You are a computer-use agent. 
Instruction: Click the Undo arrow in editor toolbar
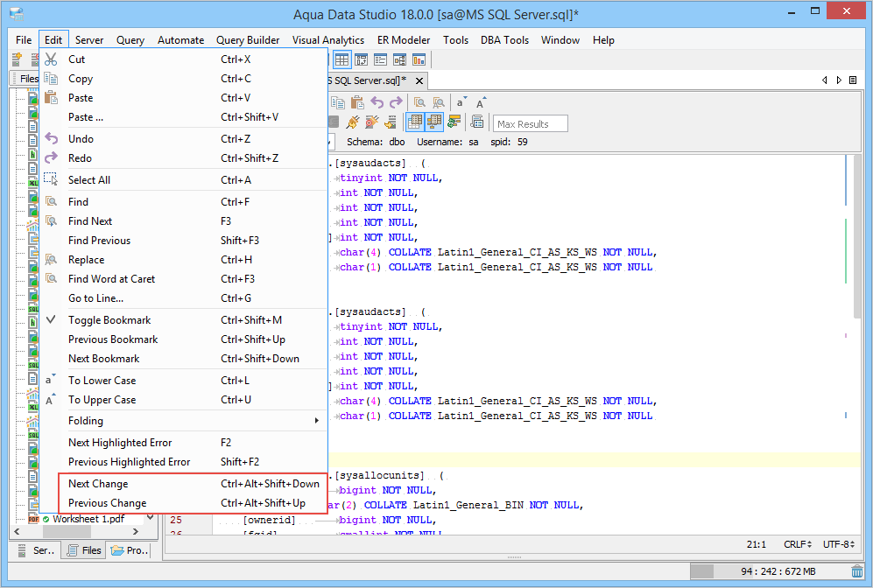pos(377,102)
